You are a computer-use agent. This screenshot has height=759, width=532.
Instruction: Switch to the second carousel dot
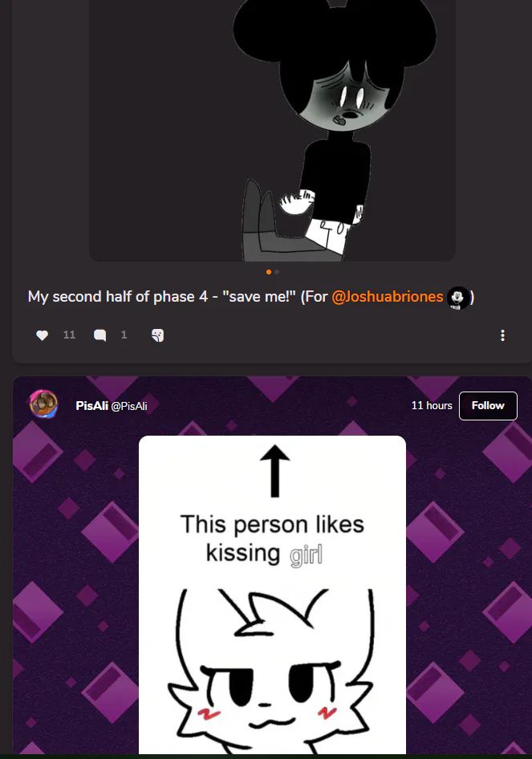point(277,272)
